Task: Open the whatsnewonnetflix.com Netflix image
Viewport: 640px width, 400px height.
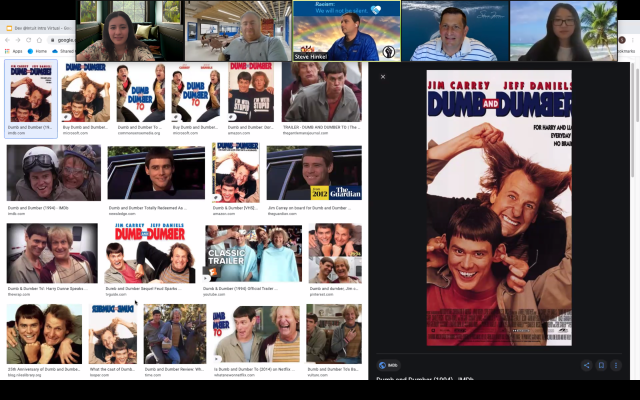Action: [256, 334]
